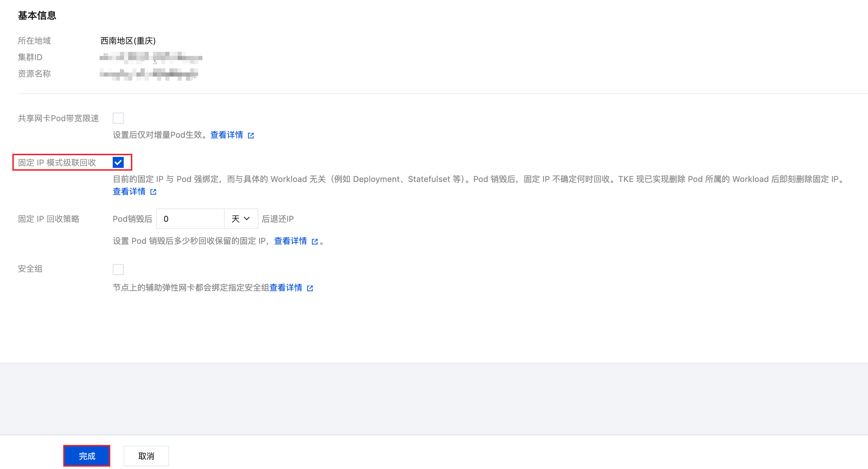868x469 pixels.
Task: Click external-link icon beside 级联回收 查看详情
Action: [153, 192]
